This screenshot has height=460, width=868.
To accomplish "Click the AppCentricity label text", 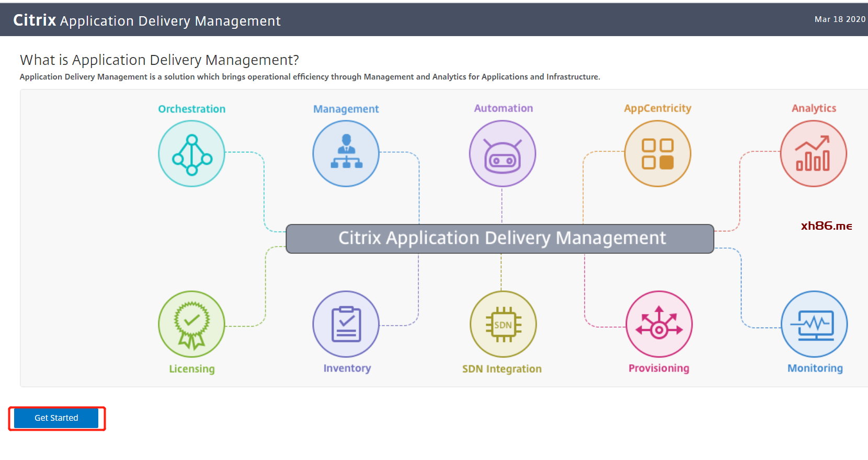I will 658,108.
